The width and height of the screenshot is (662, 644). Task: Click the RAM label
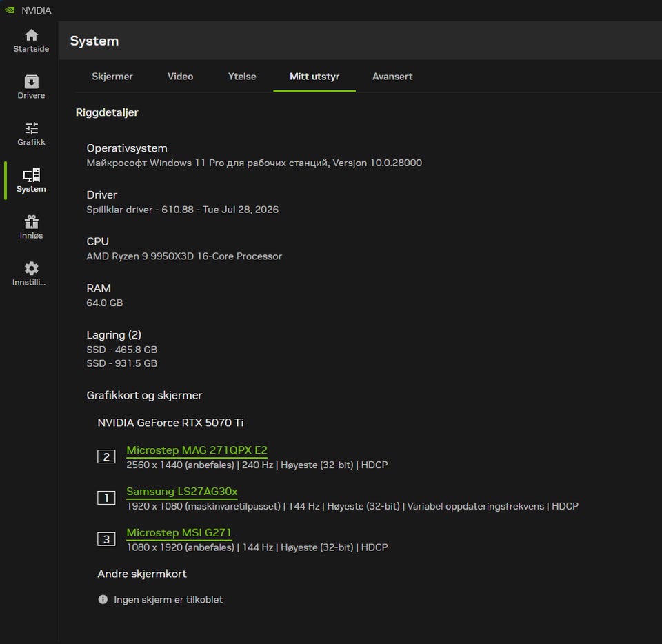99,288
